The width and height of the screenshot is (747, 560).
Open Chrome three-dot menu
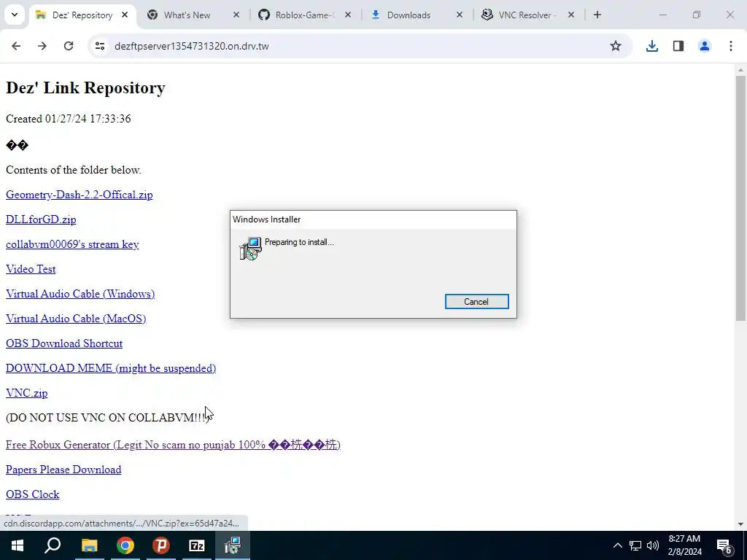730,46
